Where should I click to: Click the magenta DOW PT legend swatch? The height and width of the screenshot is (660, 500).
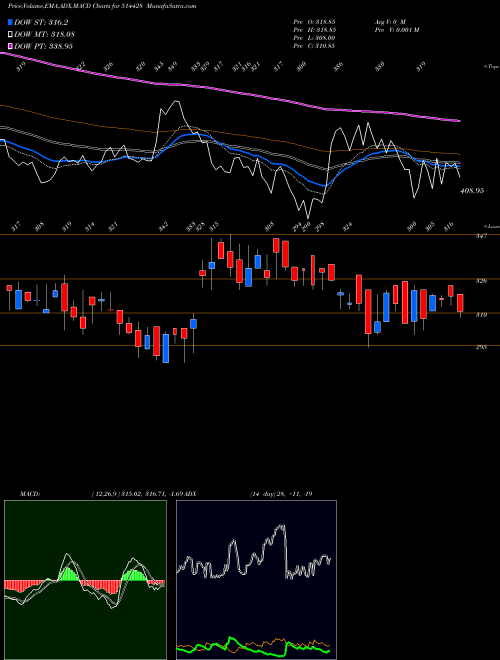click(x=10, y=46)
